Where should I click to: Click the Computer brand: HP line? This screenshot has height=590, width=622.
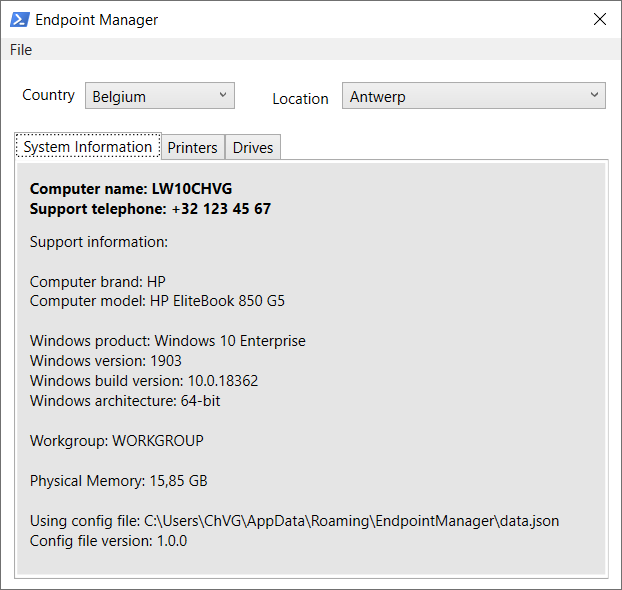pos(98,281)
